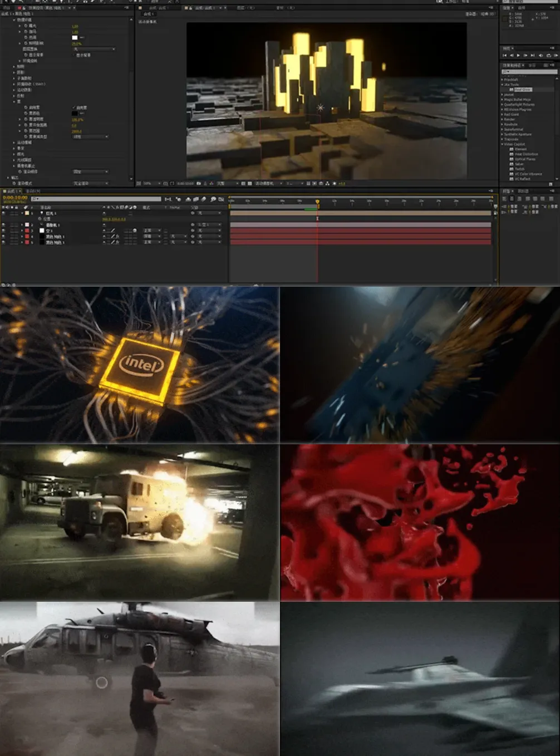
Task: Hide layer 2 camera with its eye icon
Action: click(4, 225)
